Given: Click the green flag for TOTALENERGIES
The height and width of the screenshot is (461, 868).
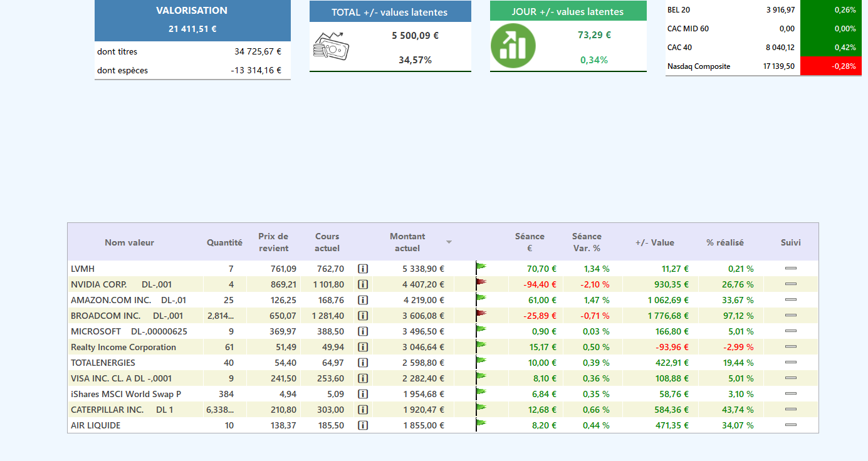Looking at the screenshot, I should click(481, 361).
